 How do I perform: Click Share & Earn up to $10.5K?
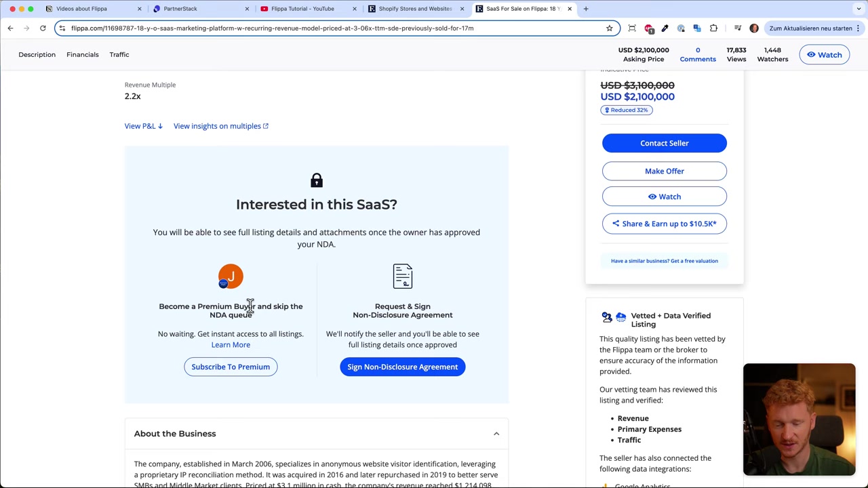click(x=664, y=224)
